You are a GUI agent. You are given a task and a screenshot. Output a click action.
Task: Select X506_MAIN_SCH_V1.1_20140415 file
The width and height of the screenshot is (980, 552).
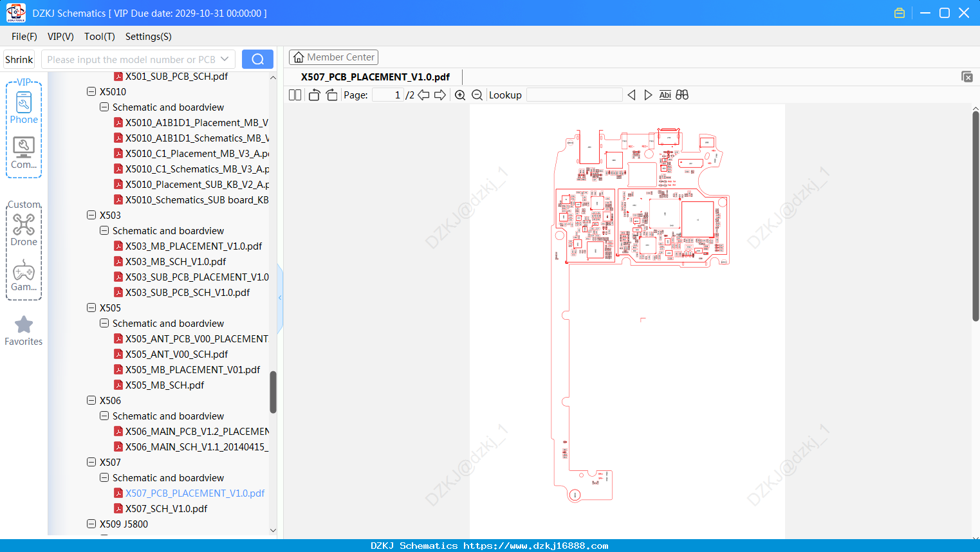click(191, 446)
